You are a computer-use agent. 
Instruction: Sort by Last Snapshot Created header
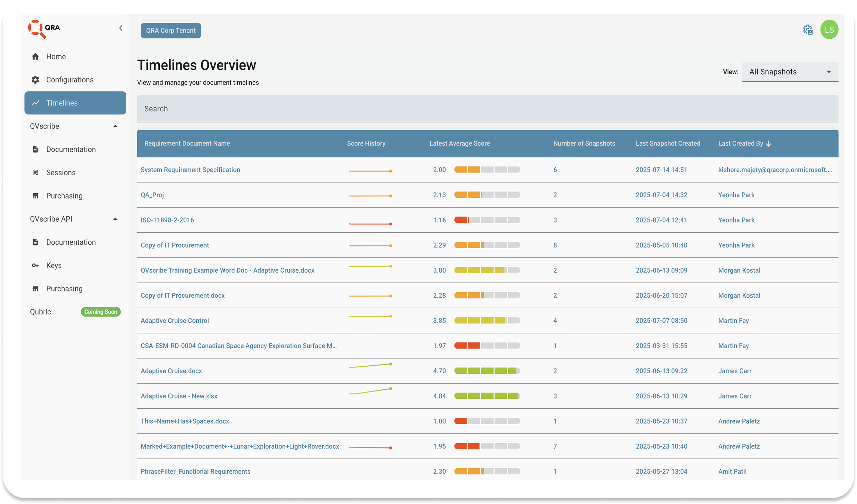click(x=668, y=144)
